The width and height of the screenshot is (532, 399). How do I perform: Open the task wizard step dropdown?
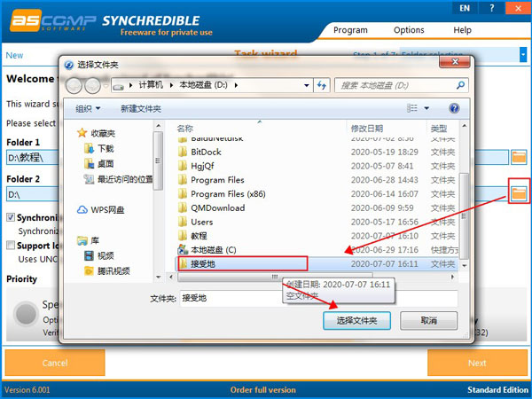(x=523, y=55)
